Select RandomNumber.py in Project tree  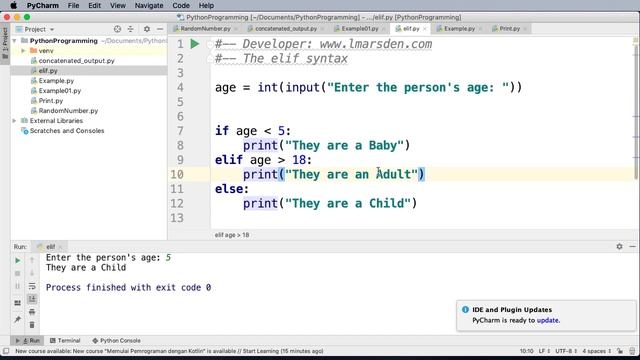[x=68, y=111]
